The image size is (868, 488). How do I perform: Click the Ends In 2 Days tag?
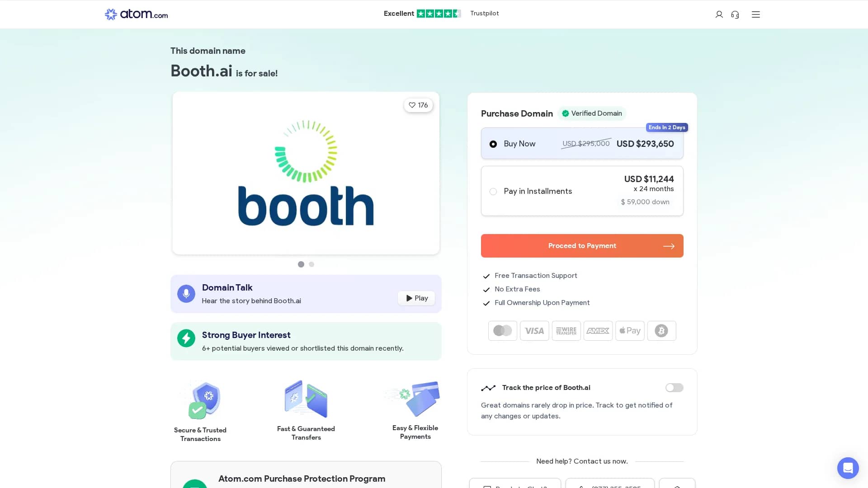click(667, 127)
